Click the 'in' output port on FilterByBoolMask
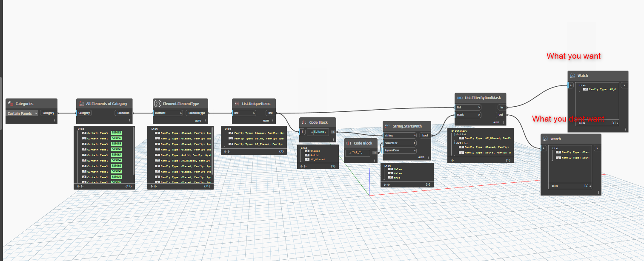 tap(501, 107)
